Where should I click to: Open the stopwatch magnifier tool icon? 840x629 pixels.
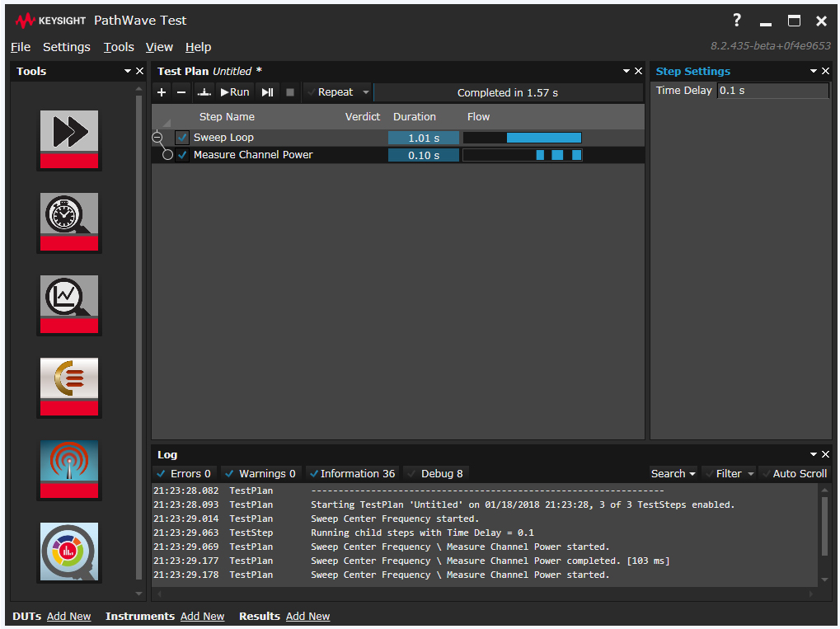point(69,214)
